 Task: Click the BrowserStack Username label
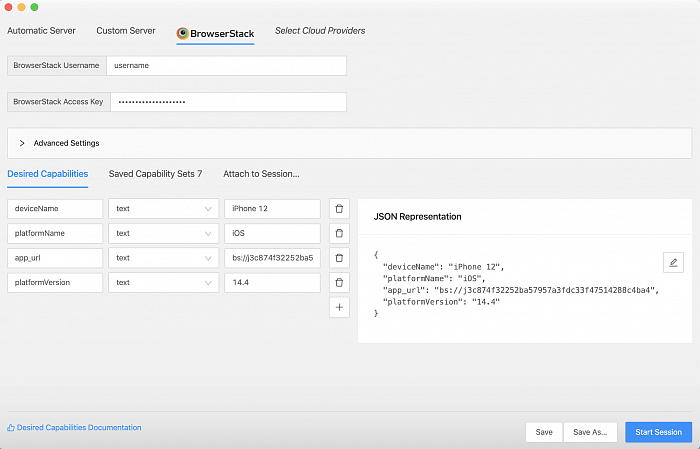click(57, 66)
